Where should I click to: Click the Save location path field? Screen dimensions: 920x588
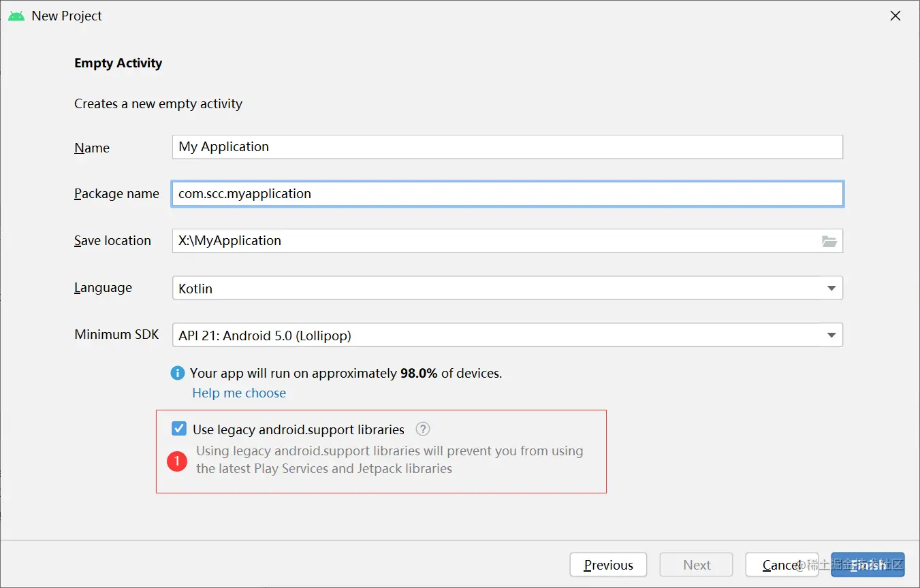pyautogui.click(x=494, y=241)
